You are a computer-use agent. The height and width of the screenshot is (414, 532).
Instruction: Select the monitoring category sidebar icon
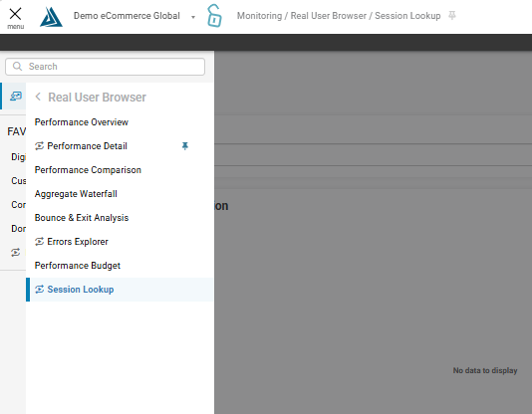(x=16, y=97)
